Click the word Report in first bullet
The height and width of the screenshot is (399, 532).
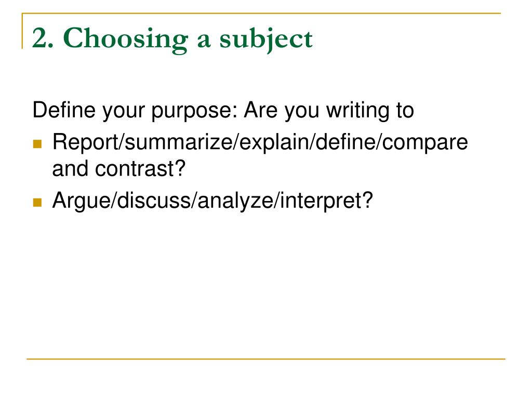(x=85, y=142)
